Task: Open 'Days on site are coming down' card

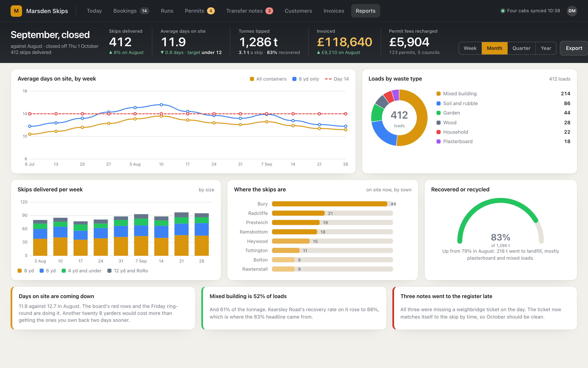Action: (x=103, y=308)
